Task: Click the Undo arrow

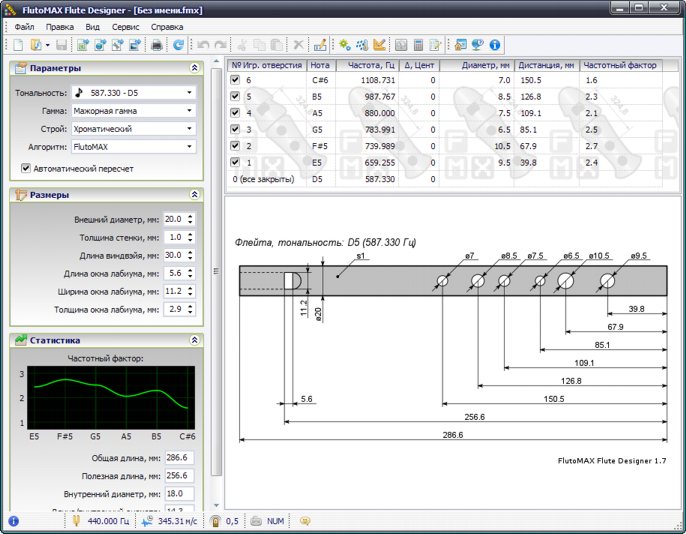Action: tap(203, 45)
